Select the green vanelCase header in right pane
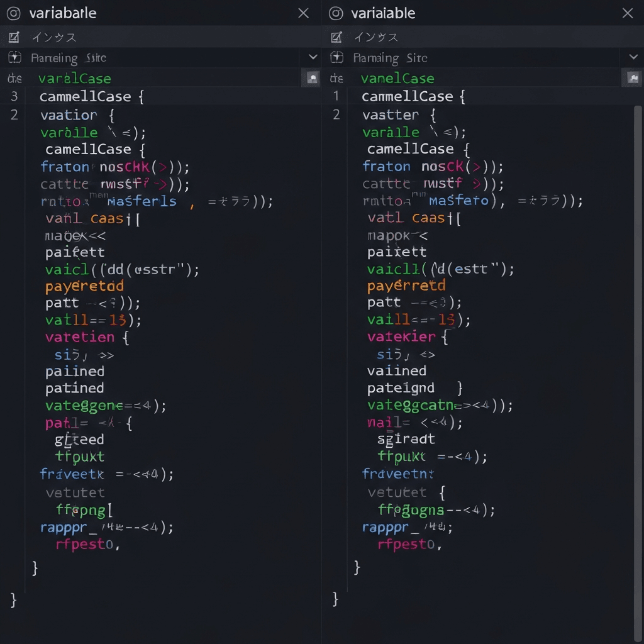This screenshot has height=644, width=644. 397,79
